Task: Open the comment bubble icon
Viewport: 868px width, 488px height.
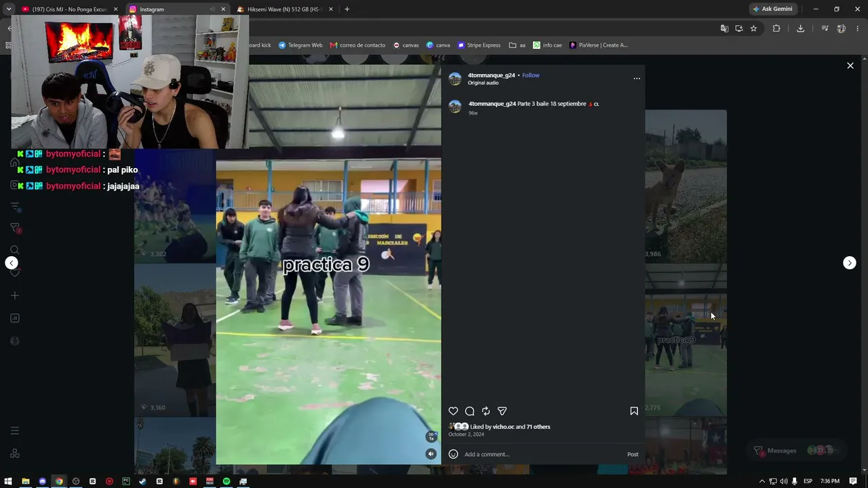Action: click(x=469, y=411)
